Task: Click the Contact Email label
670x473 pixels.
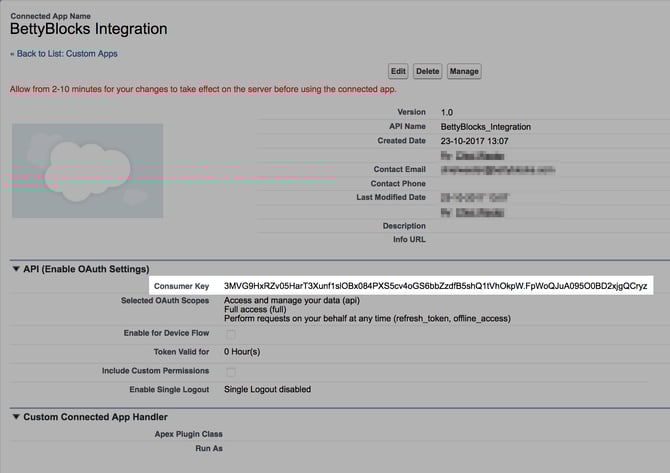Action: 400,169
